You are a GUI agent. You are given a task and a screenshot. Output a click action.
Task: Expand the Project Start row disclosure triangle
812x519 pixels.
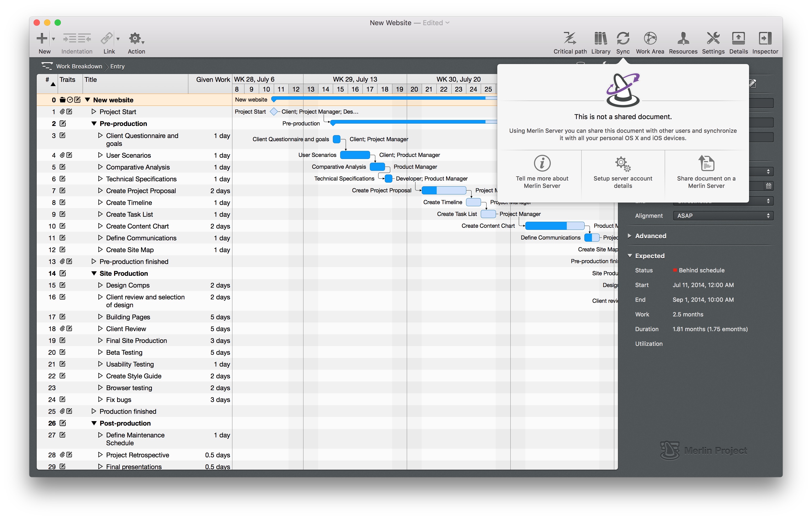point(93,111)
